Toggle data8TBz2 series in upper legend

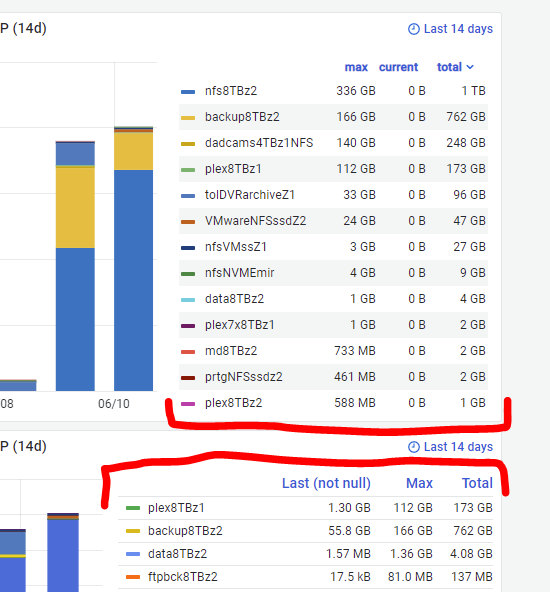pyautogui.click(x=234, y=299)
